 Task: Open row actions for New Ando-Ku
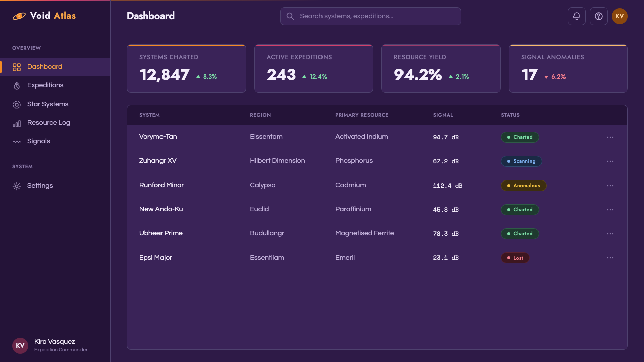610,210
